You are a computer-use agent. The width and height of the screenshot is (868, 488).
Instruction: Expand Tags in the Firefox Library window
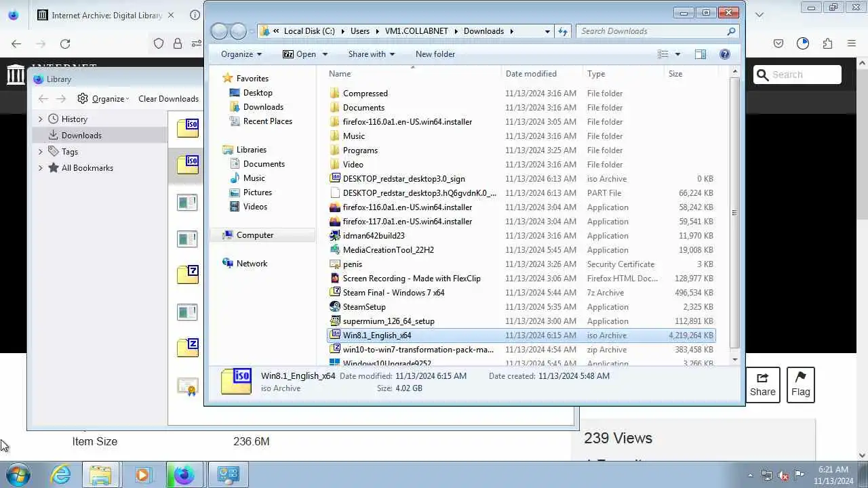tap(40, 152)
